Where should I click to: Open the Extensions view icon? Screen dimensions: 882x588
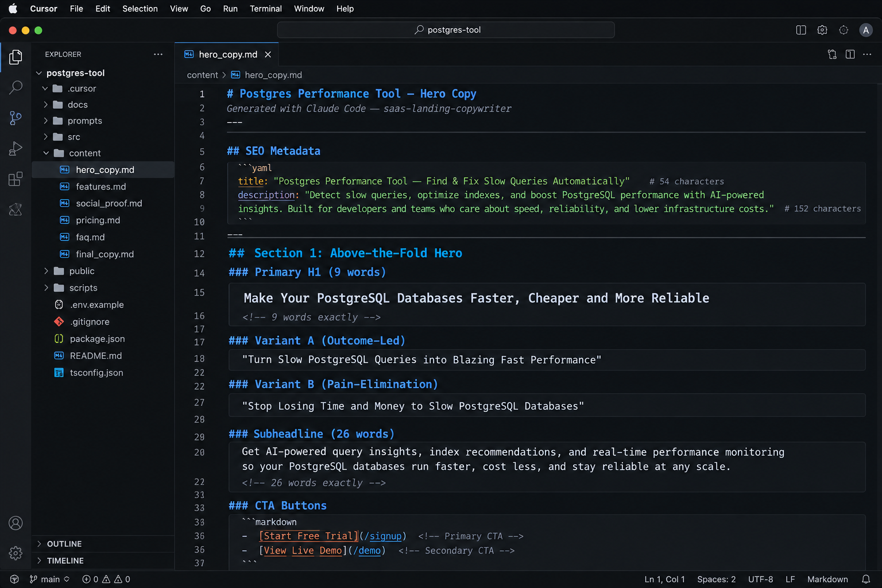pos(16,179)
